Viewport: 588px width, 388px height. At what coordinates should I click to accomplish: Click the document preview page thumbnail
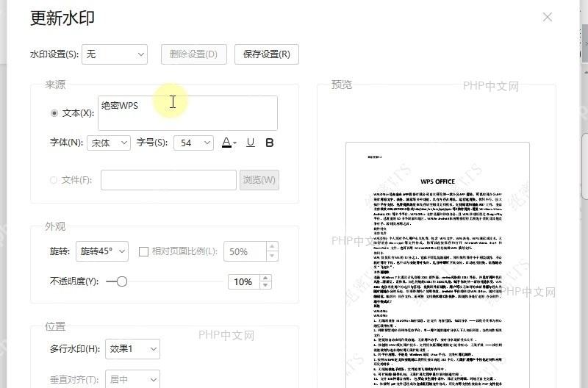pos(437,265)
